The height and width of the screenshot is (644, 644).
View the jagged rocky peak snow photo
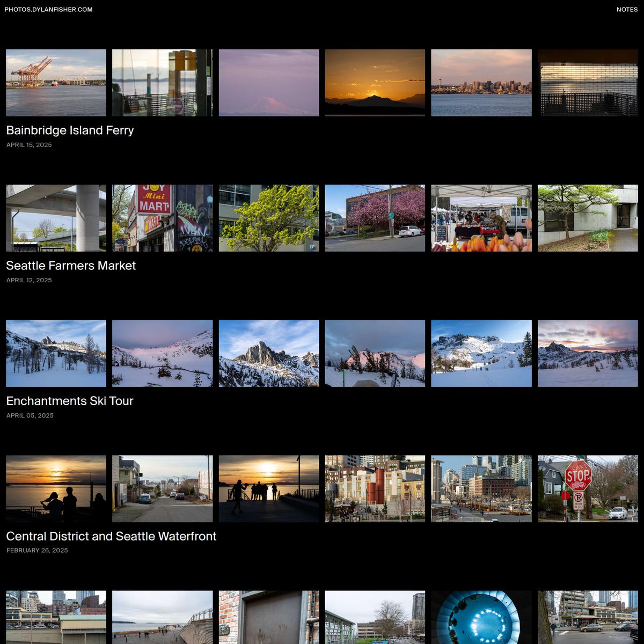(x=268, y=353)
